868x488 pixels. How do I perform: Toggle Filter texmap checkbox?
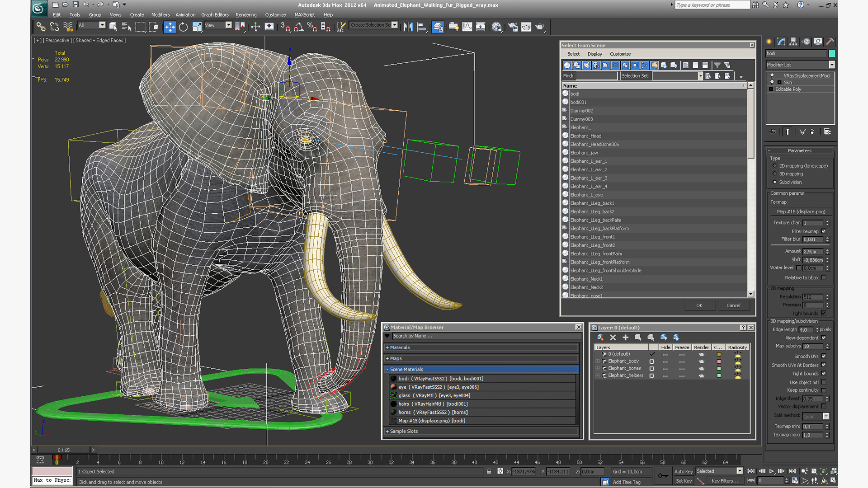pos(823,231)
